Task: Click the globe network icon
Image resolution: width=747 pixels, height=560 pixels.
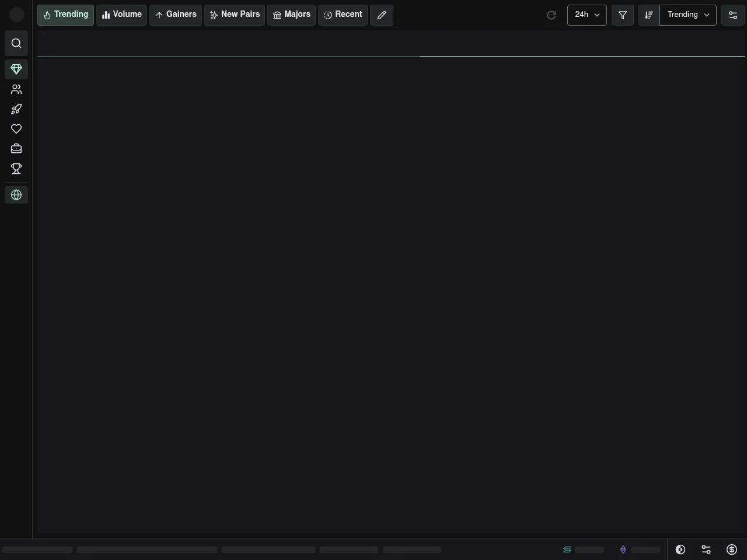Action: [x=16, y=195]
